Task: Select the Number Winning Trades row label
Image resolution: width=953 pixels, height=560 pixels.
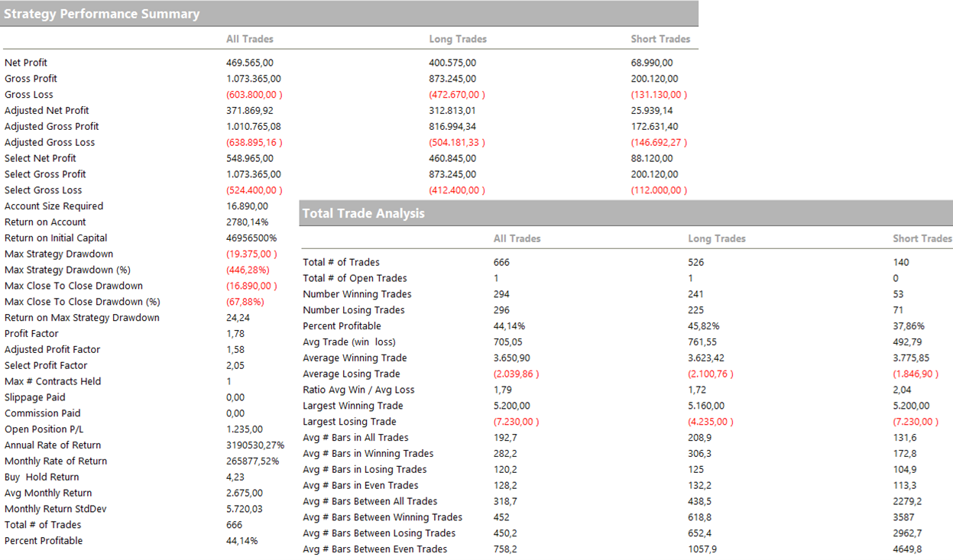Action: 357,294
